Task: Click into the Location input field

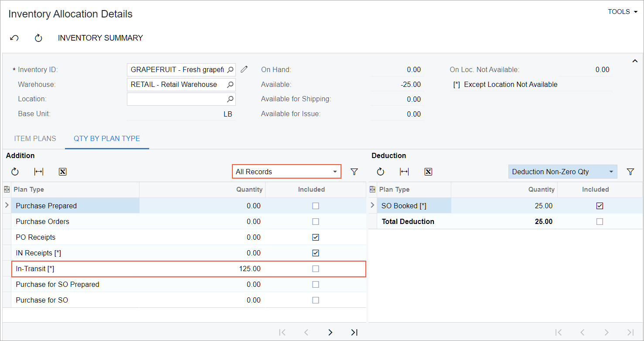Action: click(x=176, y=99)
